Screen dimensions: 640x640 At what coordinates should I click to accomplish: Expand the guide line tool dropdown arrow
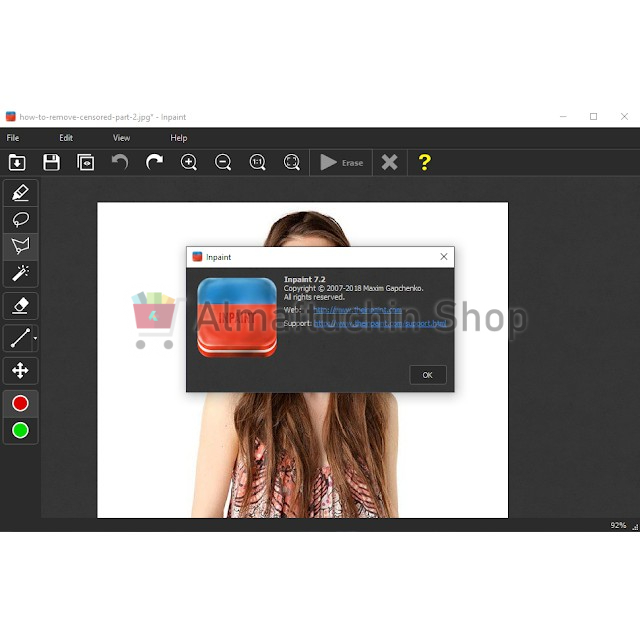coord(35,340)
